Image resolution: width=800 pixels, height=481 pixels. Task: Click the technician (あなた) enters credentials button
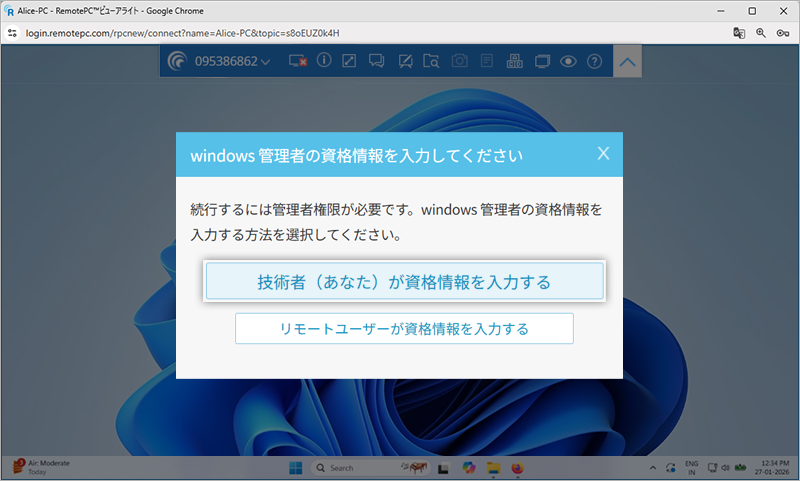point(405,281)
